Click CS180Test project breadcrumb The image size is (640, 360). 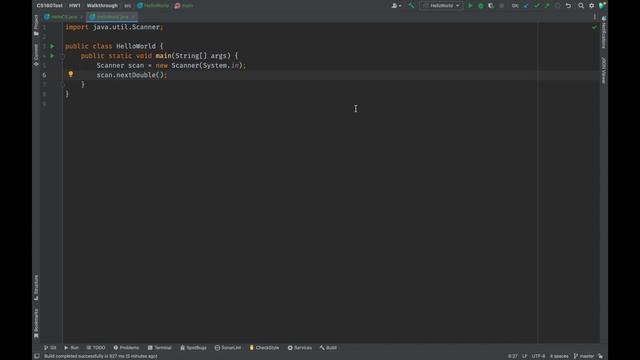(49, 6)
